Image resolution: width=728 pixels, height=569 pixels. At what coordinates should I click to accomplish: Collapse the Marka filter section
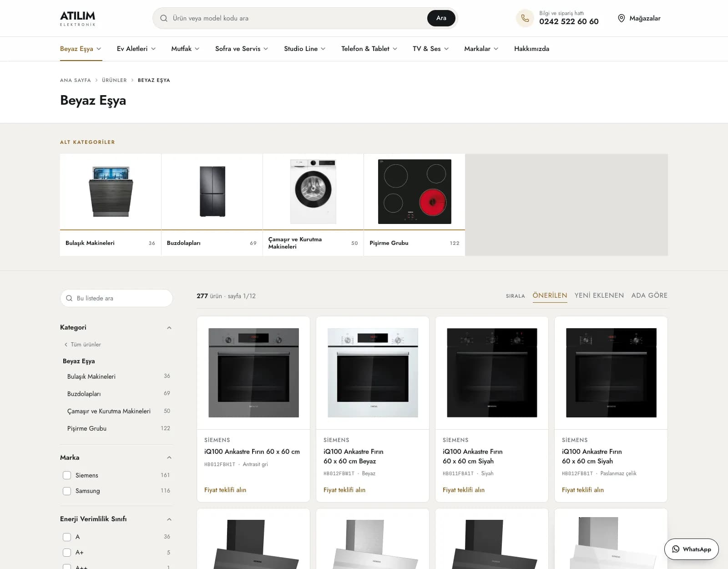click(169, 457)
